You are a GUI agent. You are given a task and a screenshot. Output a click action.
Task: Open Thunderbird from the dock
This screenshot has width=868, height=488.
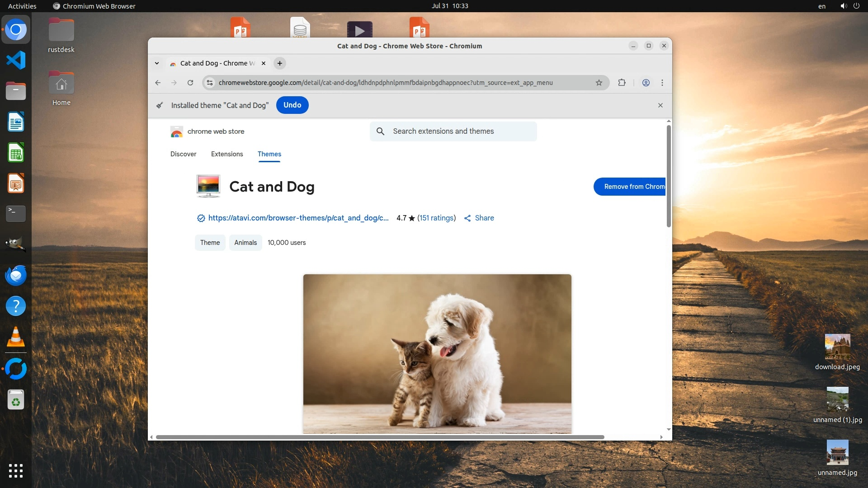[x=16, y=275]
